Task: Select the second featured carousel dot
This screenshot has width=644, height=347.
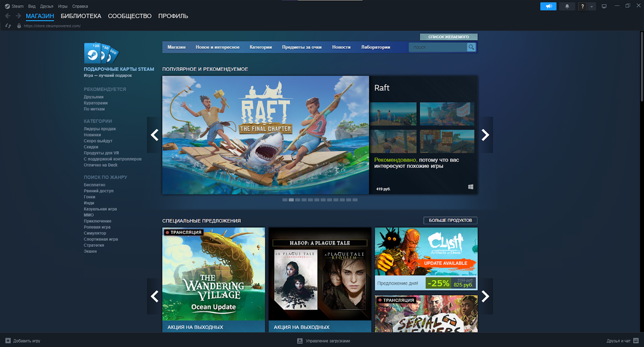Action: (x=291, y=200)
